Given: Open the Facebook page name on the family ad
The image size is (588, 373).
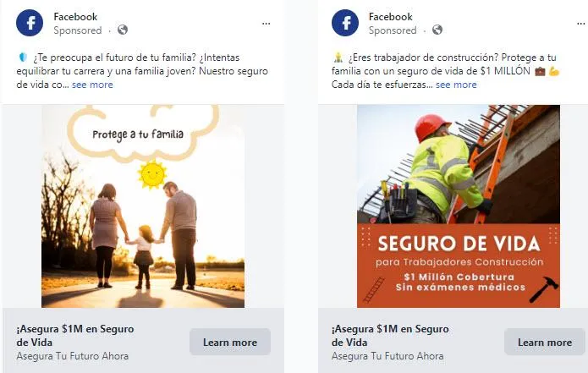Looking at the screenshot, I should tap(75, 17).
